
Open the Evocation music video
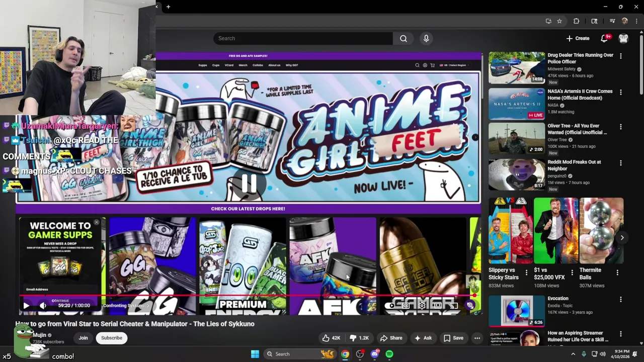tap(516, 311)
